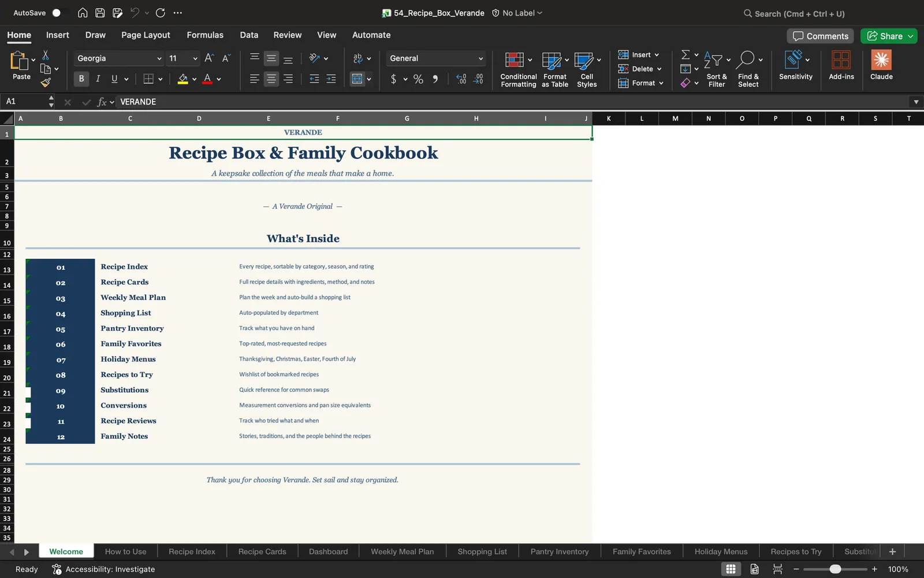Click the Borders icon

coord(148,79)
